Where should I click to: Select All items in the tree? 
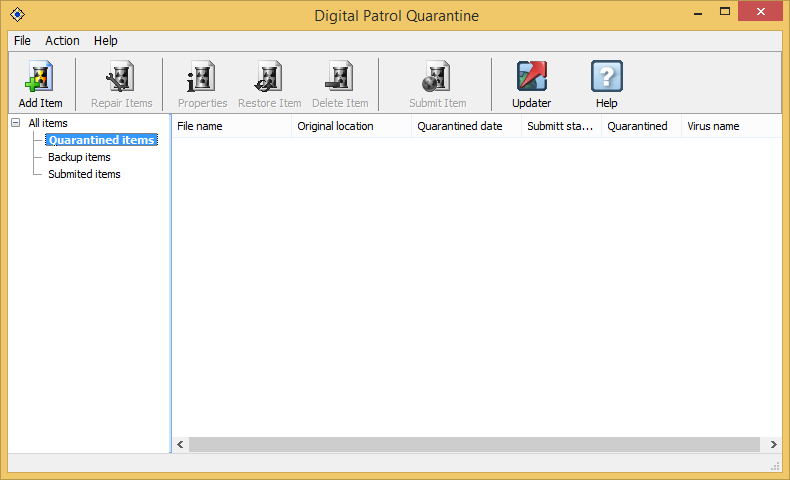(x=48, y=123)
